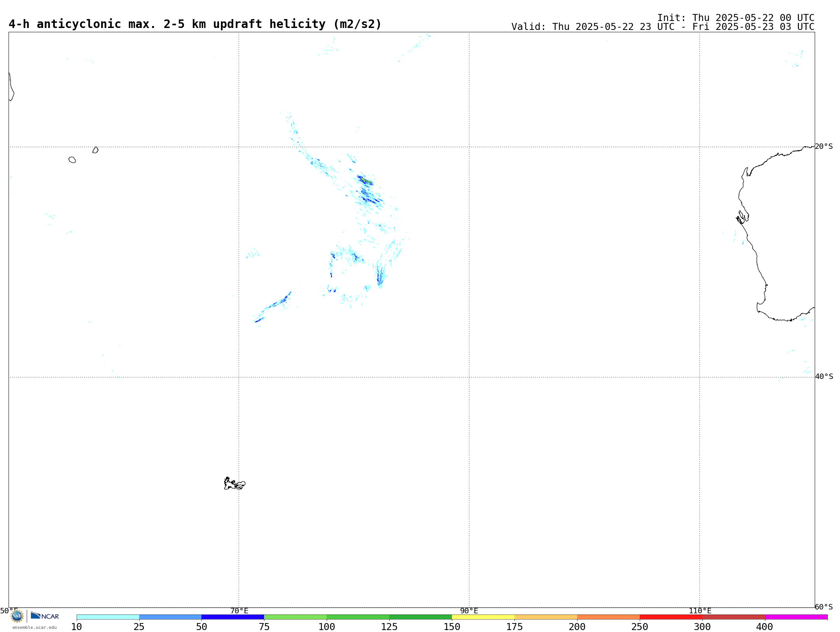Select the orange 200-250 colorbar segment
This screenshot has height=632, width=840.
click(x=608, y=617)
